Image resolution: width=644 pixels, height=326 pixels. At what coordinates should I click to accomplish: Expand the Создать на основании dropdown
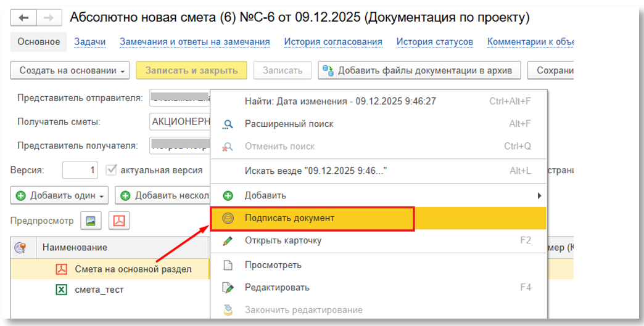tap(70, 71)
